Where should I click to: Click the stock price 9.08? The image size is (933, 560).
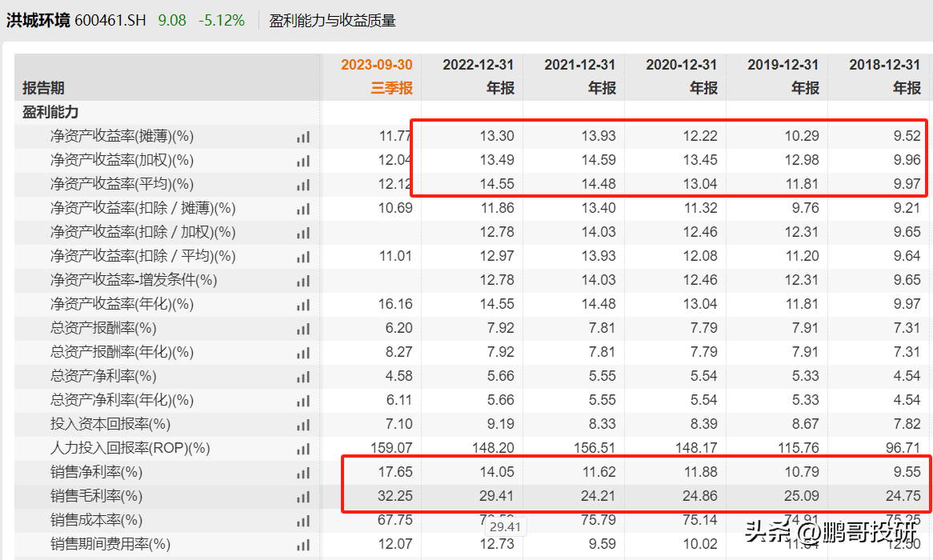tap(172, 20)
